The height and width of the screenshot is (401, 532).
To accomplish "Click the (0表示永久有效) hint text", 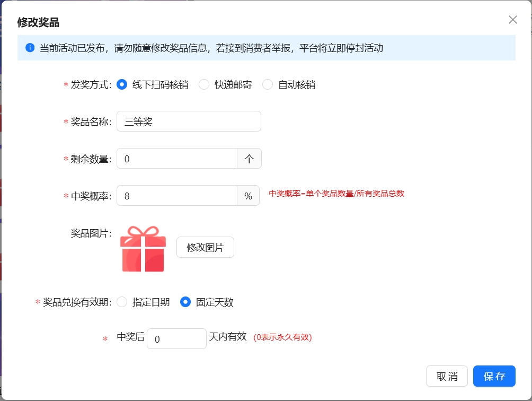I will click(x=282, y=337).
